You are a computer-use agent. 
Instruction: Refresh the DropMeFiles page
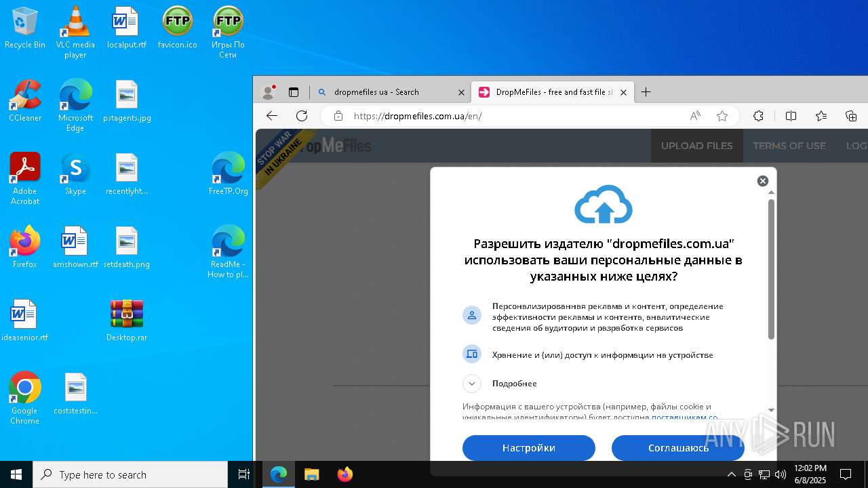302,116
